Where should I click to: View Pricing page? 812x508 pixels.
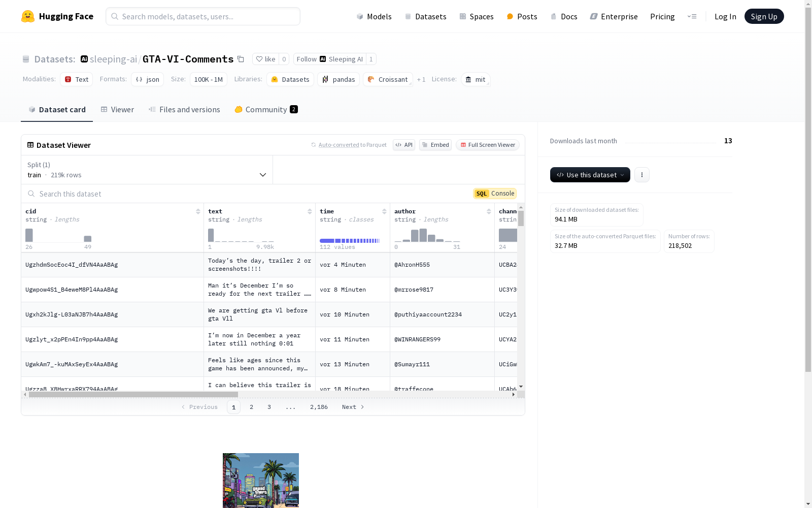tap(662, 16)
